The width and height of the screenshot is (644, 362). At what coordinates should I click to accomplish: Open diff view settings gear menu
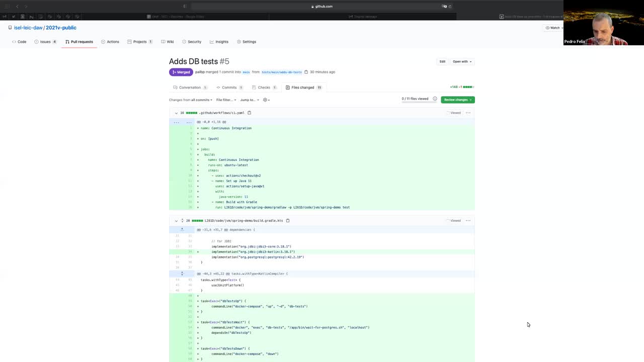pyautogui.click(x=266, y=100)
